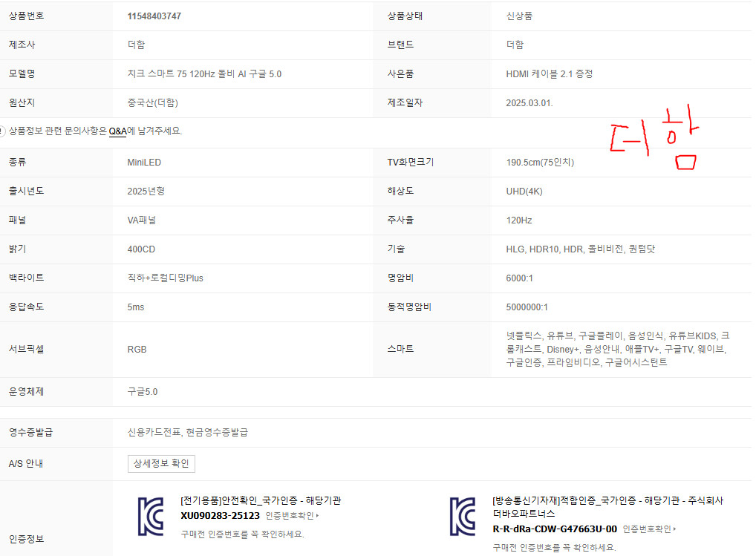Click the 응답속도 label
The image size is (756, 556).
click(x=27, y=307)
